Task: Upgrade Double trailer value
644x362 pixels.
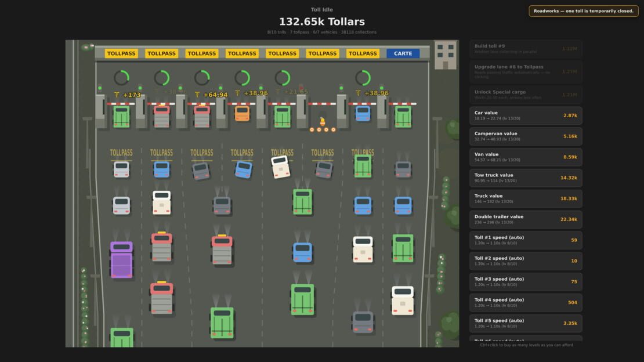Action: 526,219
